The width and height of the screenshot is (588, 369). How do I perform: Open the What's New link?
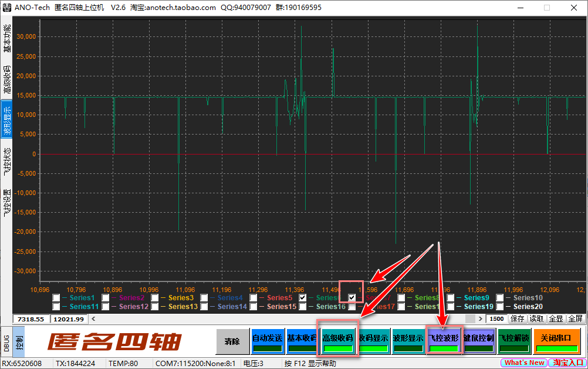point(524,363)
